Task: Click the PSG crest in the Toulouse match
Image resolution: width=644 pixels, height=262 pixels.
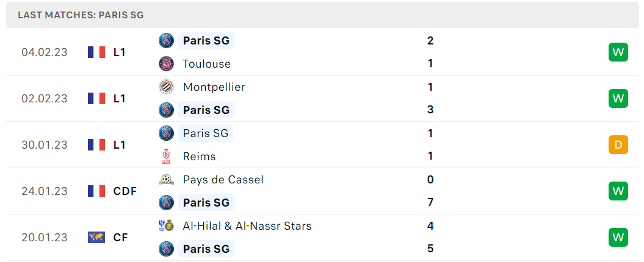Action: [166, 41]
